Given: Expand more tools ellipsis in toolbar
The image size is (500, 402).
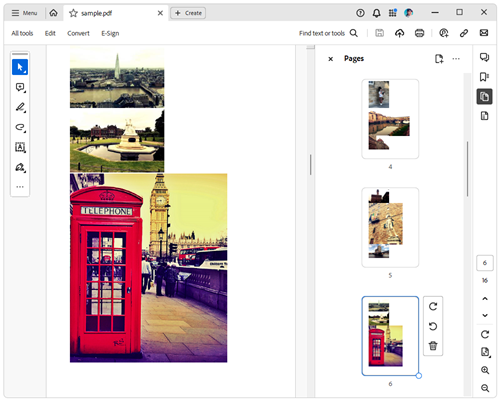Looking at the screenshot, I should 20,187.
